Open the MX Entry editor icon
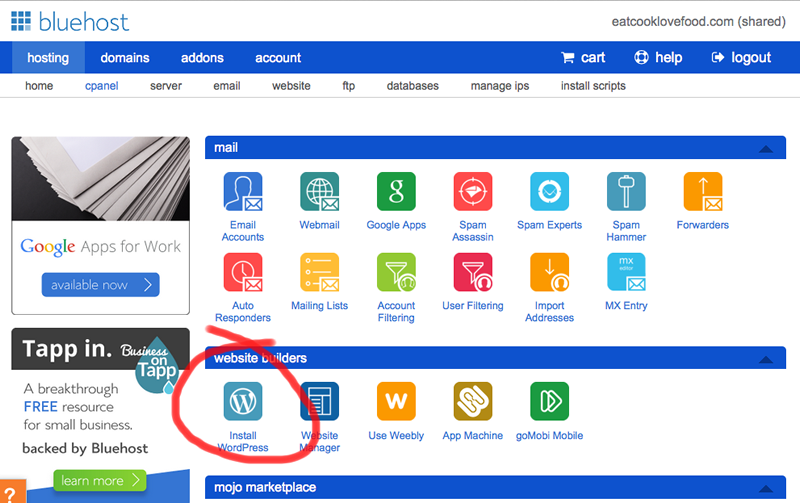The width and height of the screenshot is (800, 503). [626, 272]
